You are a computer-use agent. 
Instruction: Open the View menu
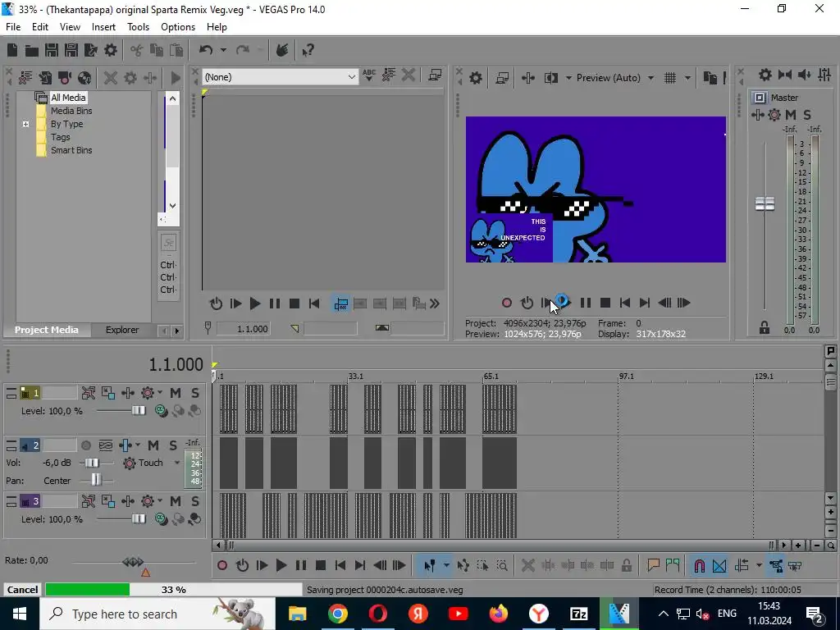pyautogui.click(x=71, y=27)
